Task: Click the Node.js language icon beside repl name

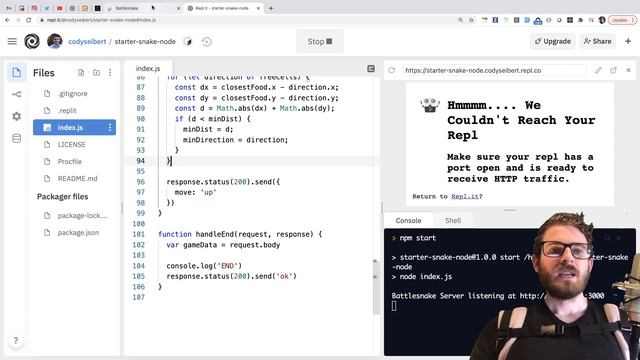Action: (188, 42)
